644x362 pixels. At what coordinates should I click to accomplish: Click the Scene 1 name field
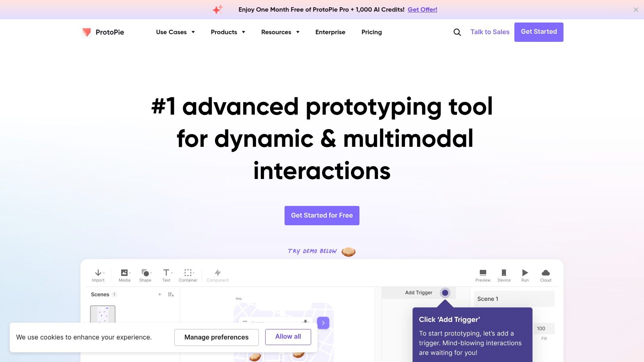(x=514, y=299)
